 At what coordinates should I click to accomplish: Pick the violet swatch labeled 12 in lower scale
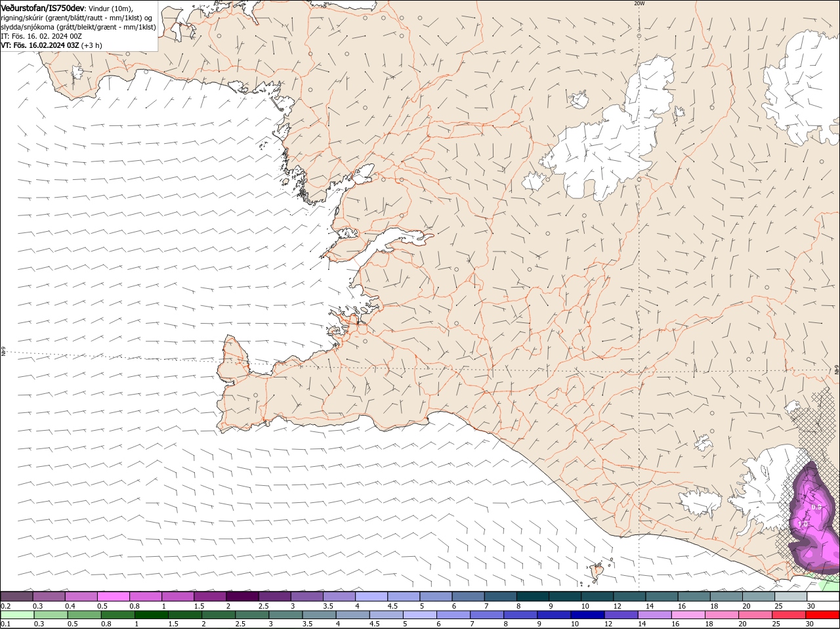[621, 615]
